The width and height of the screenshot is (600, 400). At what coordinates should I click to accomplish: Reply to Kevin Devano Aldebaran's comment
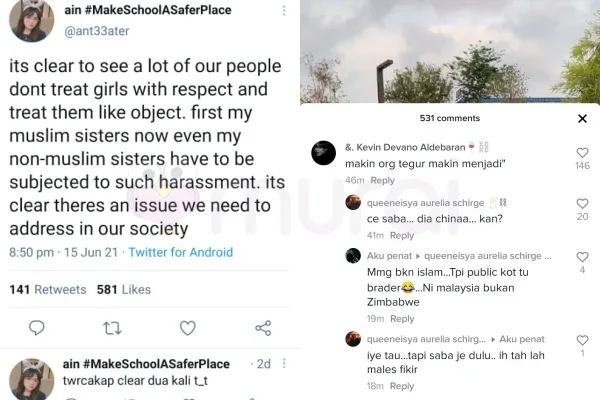coord(382,180)
